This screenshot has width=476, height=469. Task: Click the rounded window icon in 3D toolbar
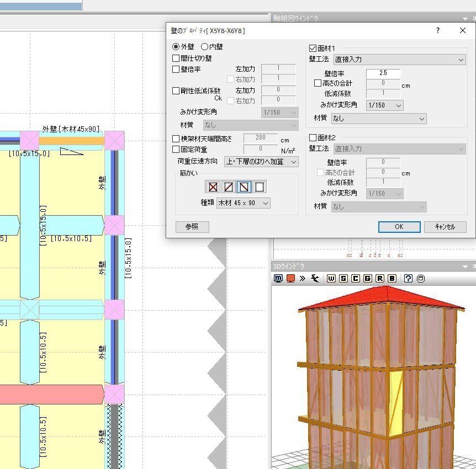[421, 278]
